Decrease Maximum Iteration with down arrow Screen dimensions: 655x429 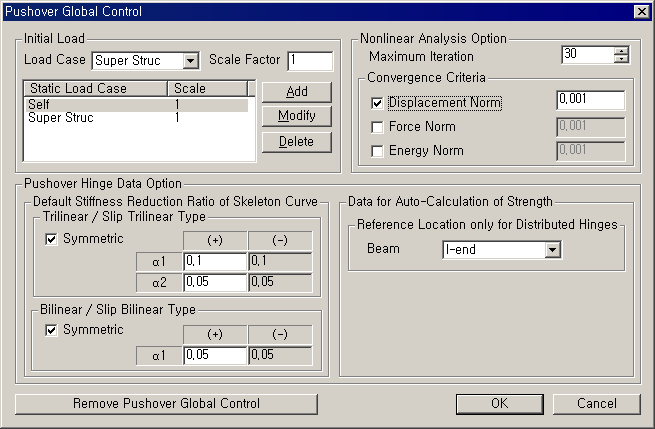621,60
